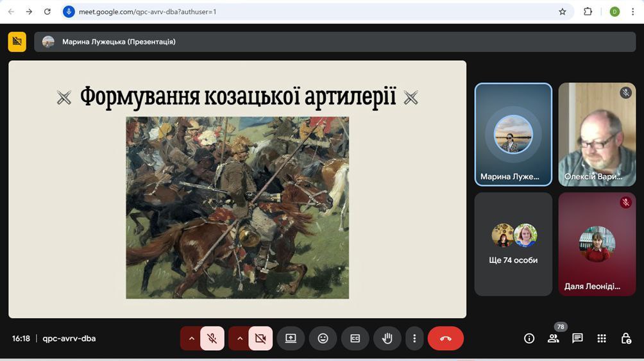Open meeting details info icon
This screenshot has height=361, width=644.
[x=529, y=339]
